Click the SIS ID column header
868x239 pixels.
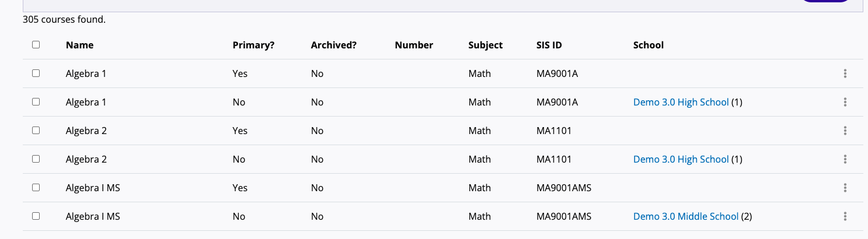coord(549,45)
